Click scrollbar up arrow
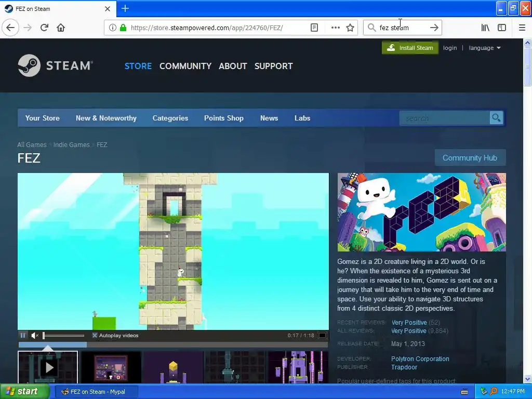 click(527, 43)
